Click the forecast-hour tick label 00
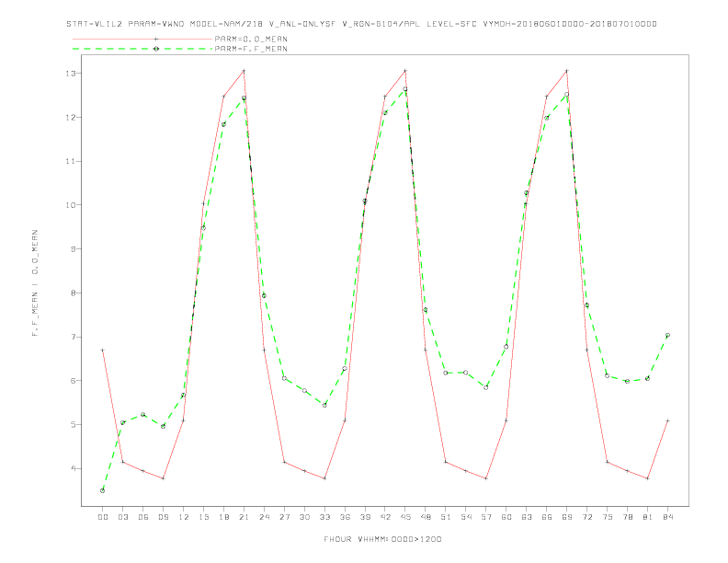 (x=103, y=517)
